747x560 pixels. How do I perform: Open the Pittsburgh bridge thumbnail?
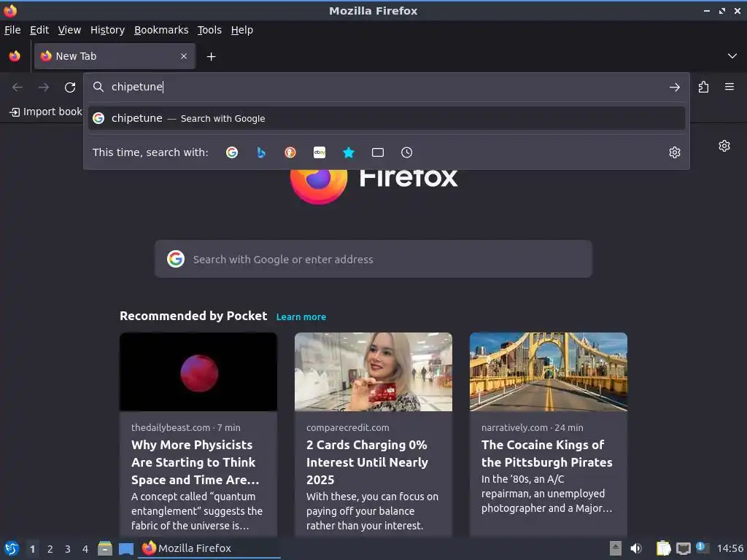pos(549,372)
